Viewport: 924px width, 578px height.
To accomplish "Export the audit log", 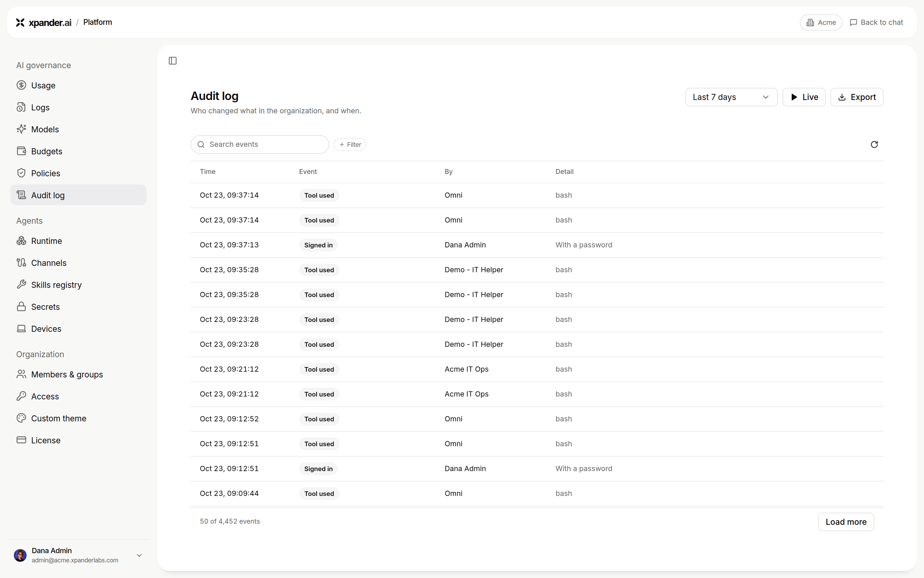I will point(857,97).
